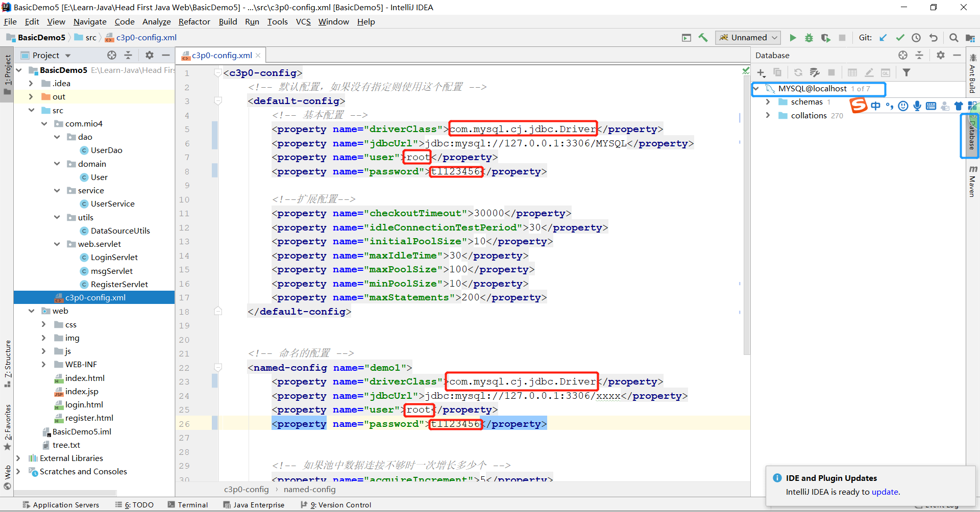
Task: Expand the WEB-INF folder in project tree
Action: [44, 365]
